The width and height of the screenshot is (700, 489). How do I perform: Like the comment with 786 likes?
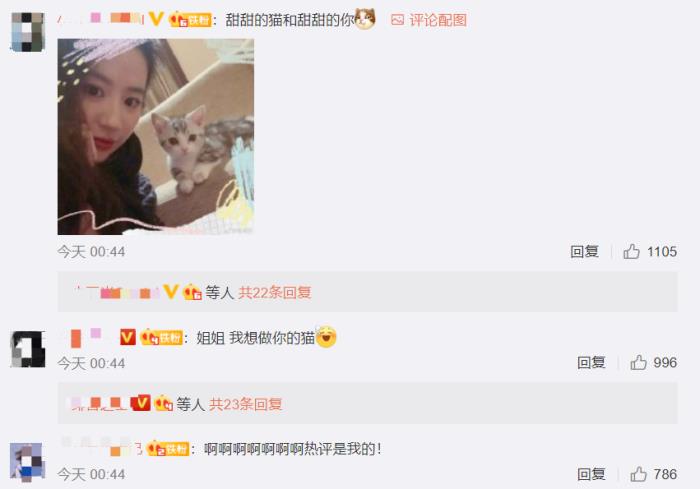pyautogui.click(x=638, y=474)
